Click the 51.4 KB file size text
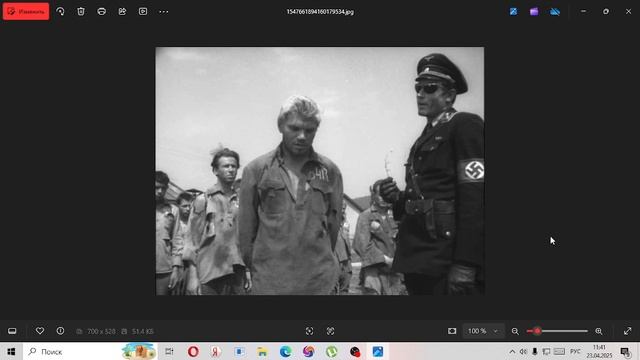Viewport: 640px width, 360px height. pyautogui.click(x=142, y=331)
